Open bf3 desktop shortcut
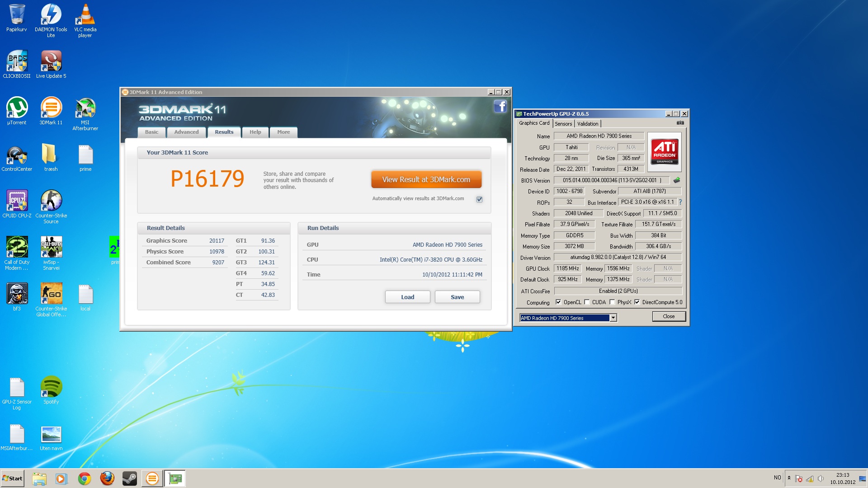Image resolution: width=868 pixels, height=488 pixels. [x=17, y=297]
